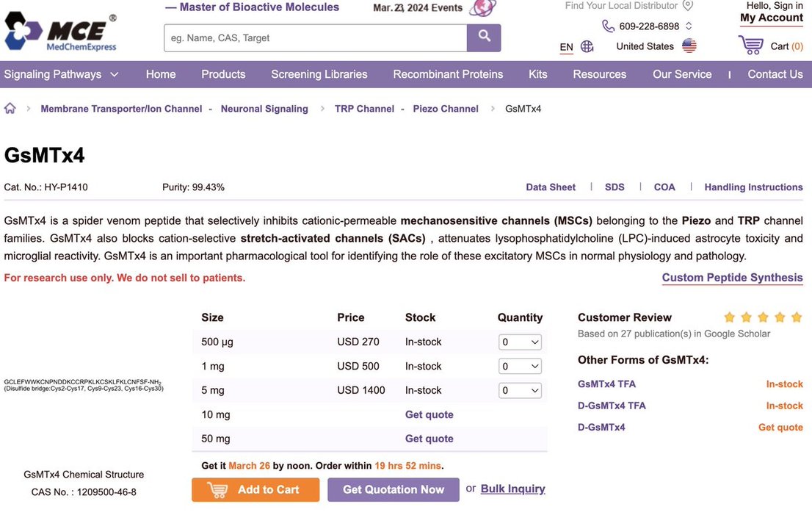Open the events globe icon

482,8
